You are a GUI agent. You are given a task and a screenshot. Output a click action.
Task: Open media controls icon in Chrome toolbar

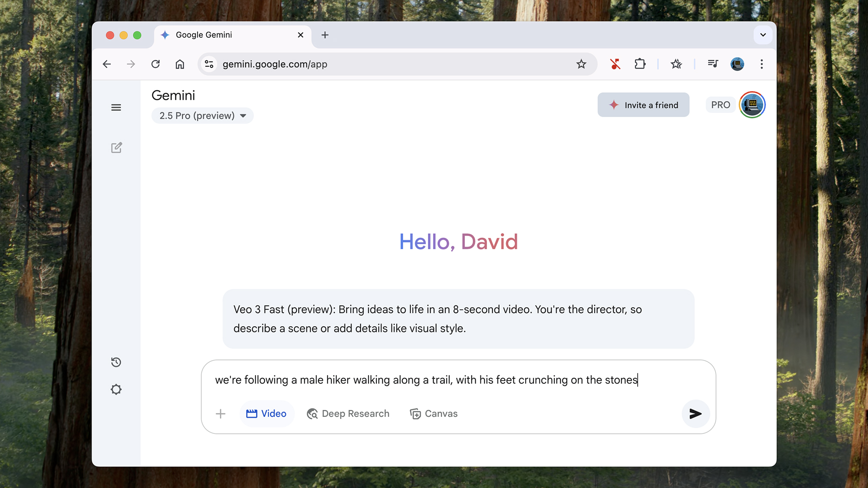coord(713,64)
